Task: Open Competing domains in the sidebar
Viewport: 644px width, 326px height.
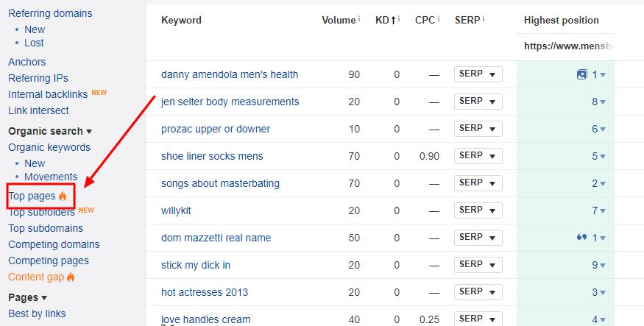Action: click(54, 244)
